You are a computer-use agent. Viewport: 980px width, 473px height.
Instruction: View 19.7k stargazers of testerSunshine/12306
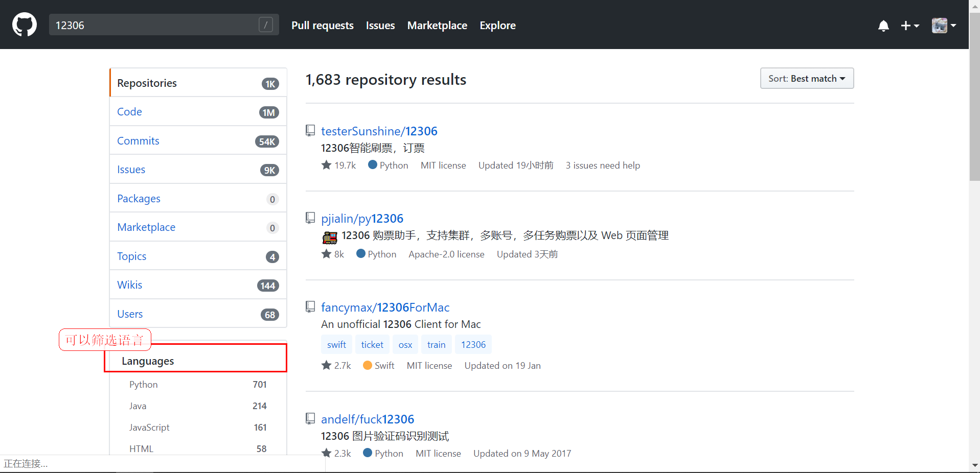point(338,165)
